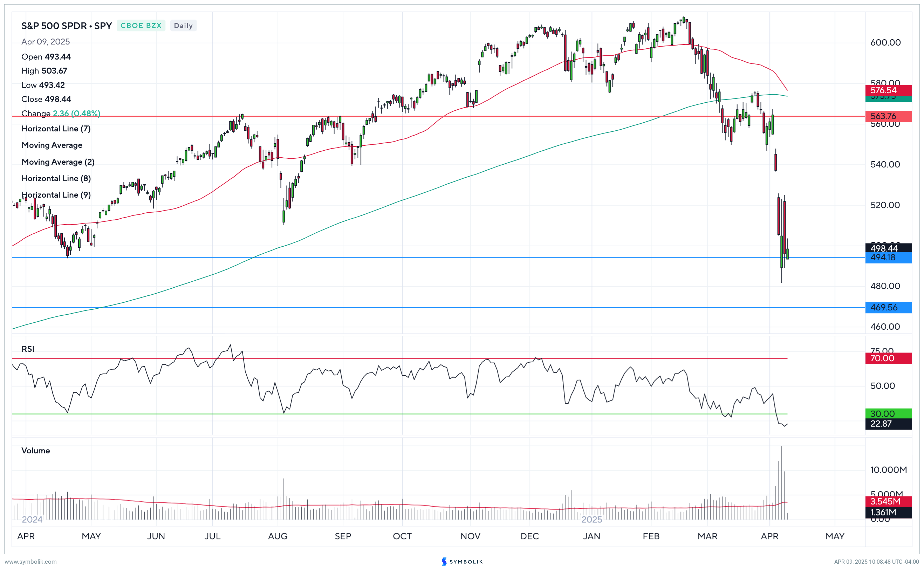This screenshot has width=924, height=569.
Task: Select the Horizontal Line (8) legend entry
Action: tap(56, 178)
